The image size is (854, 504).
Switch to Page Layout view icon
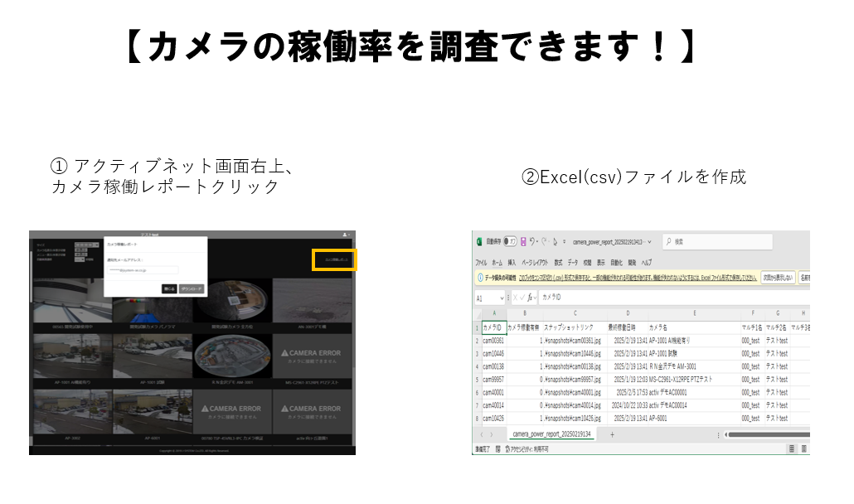pos(804,449)
